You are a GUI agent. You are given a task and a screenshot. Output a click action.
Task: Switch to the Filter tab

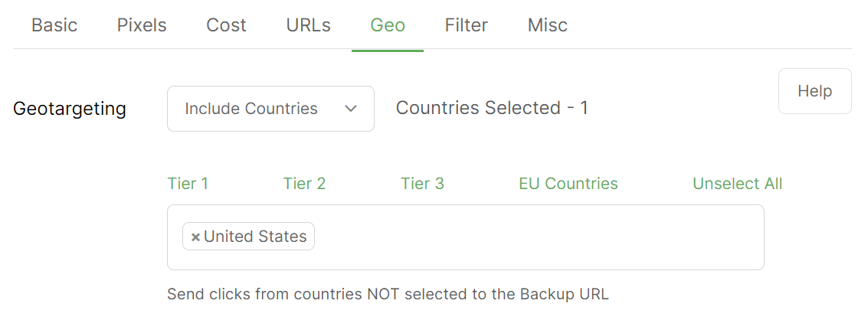(x=466, y=25)
